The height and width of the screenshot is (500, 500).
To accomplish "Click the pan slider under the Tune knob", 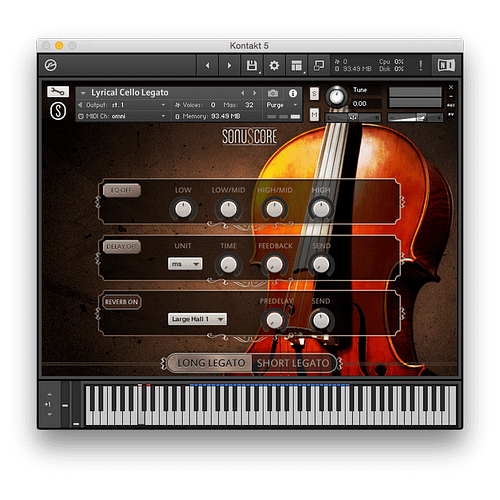I will [x=353, y=117].
